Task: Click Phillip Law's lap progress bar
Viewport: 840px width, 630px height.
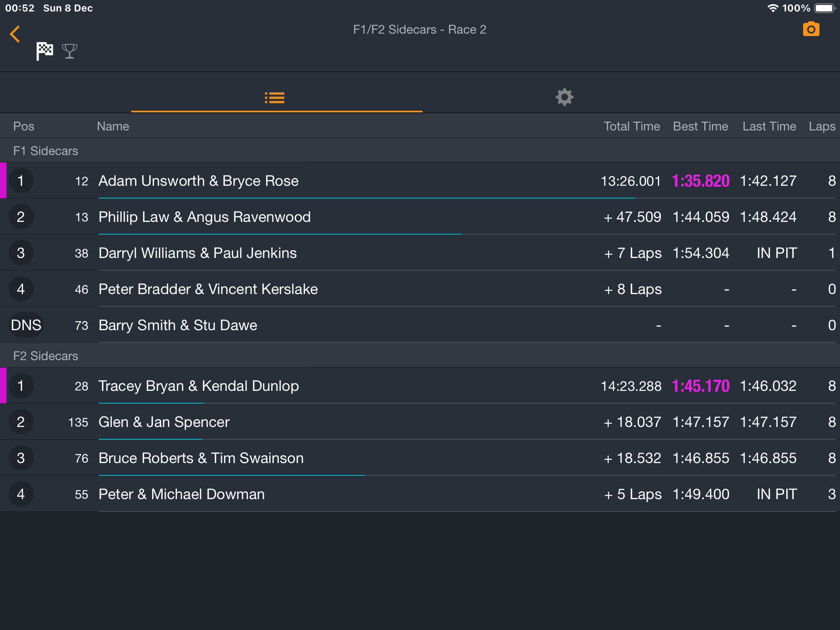Action: [280, 234]
